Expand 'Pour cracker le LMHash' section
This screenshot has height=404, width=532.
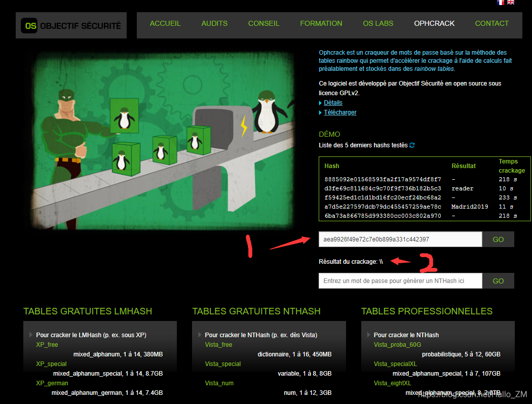pyautogui.click(x=91, y=335)
